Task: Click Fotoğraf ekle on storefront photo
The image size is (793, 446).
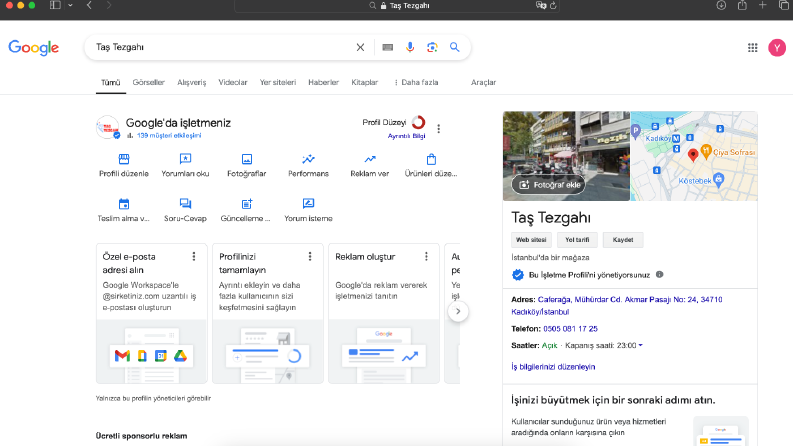Action: (x=549, y=185)
